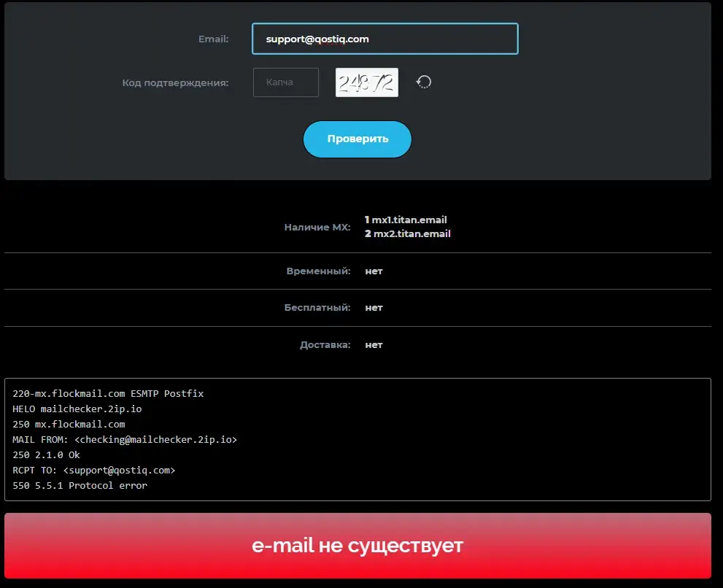
Task: Click the HELO mailchecker.2ip.io log line
Action: [x=77, y=409]
